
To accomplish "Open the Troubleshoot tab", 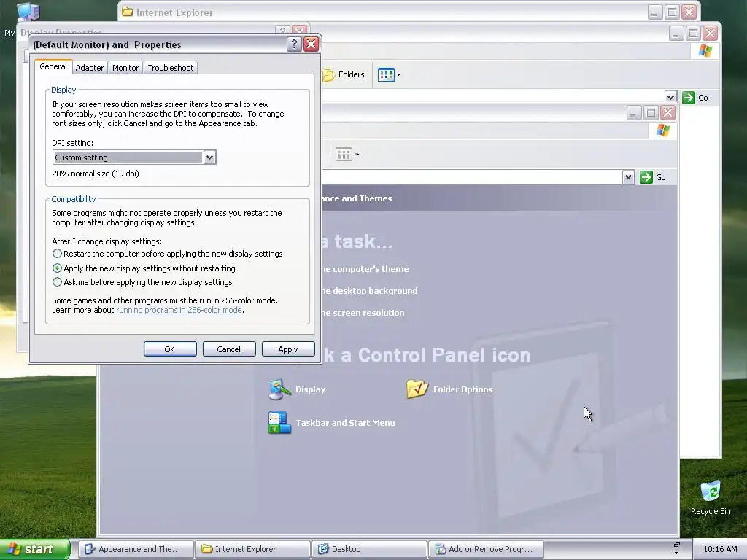I will pos(170,68).
